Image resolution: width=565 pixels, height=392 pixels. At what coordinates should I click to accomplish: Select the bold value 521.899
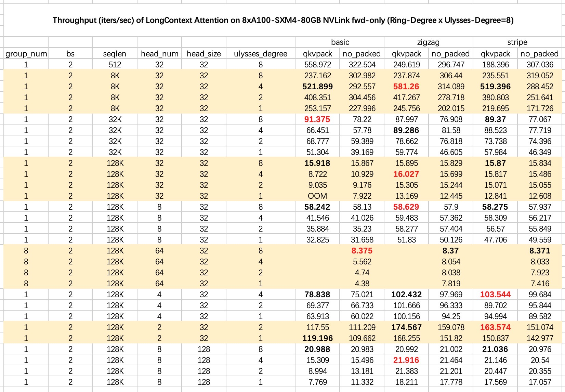(x=318, y=87)
